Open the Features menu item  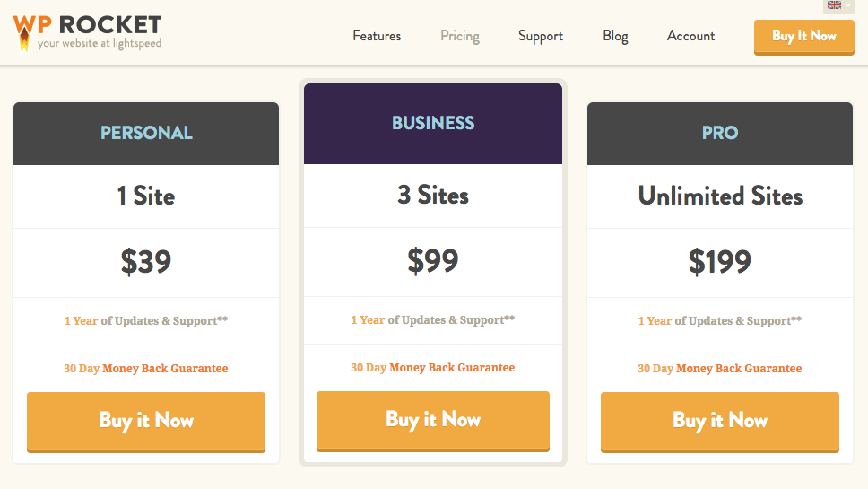point(377,36)
